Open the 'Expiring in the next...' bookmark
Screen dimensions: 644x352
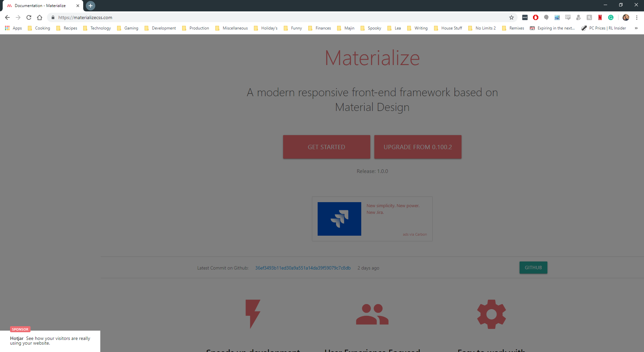point(552,28)
